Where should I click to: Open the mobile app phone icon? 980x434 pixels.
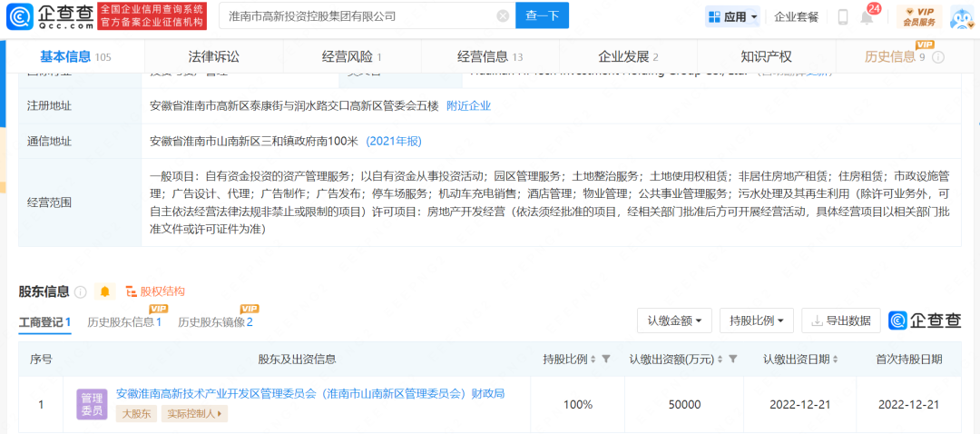842,17
